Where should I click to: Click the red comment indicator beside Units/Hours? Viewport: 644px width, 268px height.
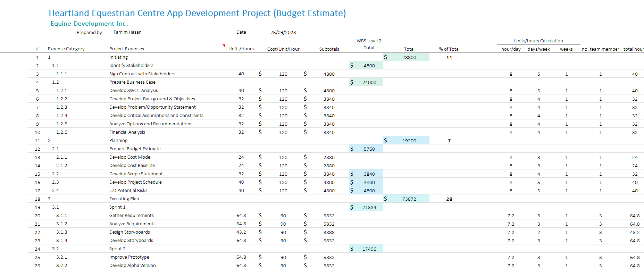pos(224,45)
